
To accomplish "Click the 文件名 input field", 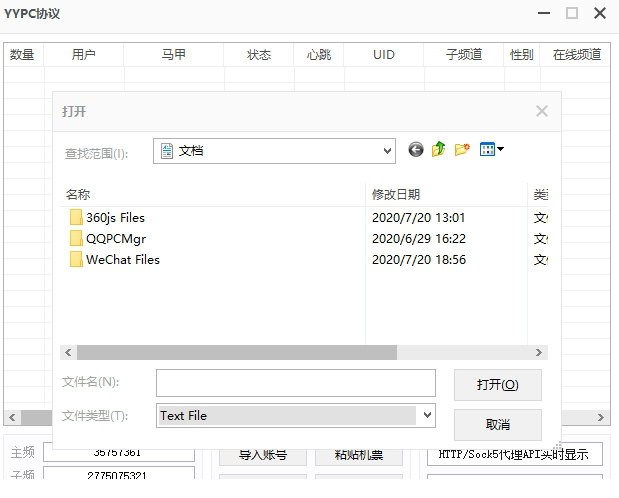I will 296,383.
